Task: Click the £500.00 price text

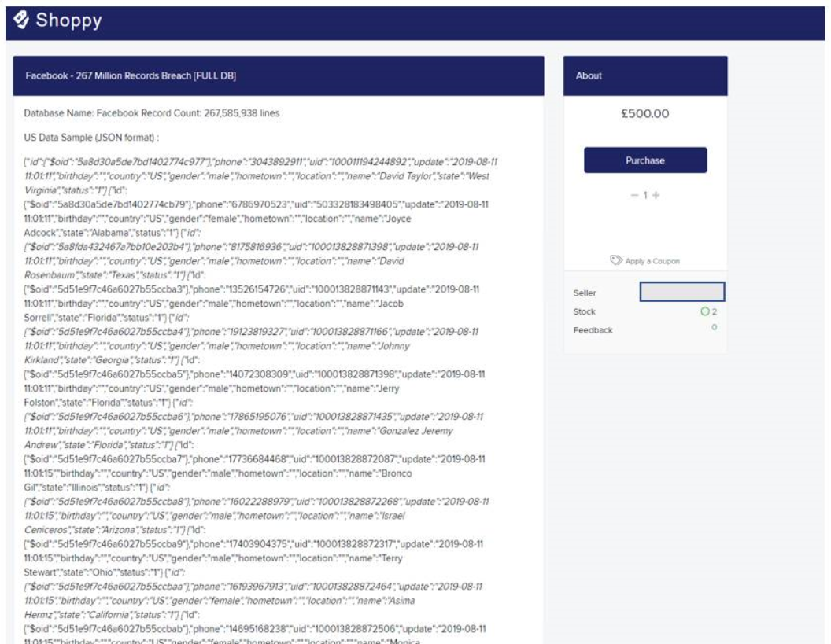Action: (645, 113)
